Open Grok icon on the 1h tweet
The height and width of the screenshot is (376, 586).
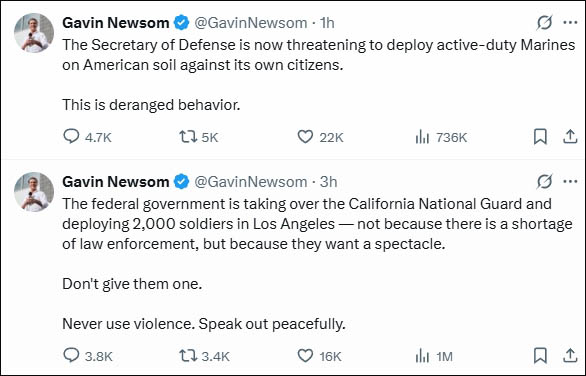pyautogui.click(x=544, y=23)
